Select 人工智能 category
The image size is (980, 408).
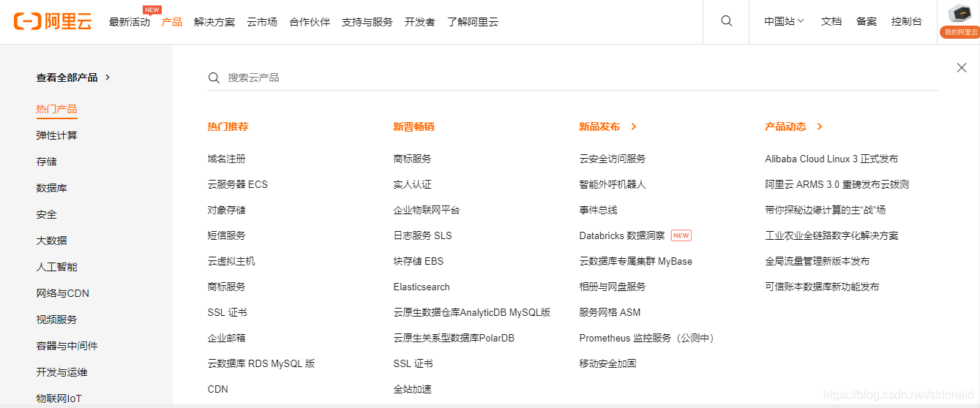click(57, 267)
